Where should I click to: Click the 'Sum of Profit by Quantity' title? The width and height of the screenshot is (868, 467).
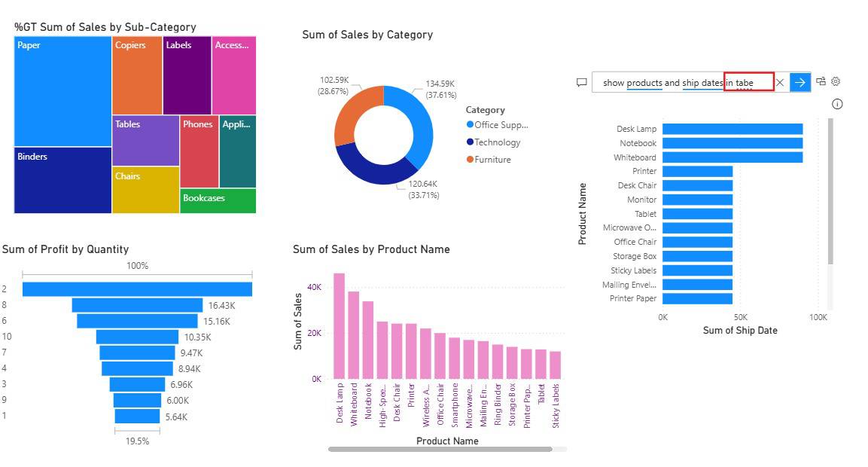[x=65, y=249]
